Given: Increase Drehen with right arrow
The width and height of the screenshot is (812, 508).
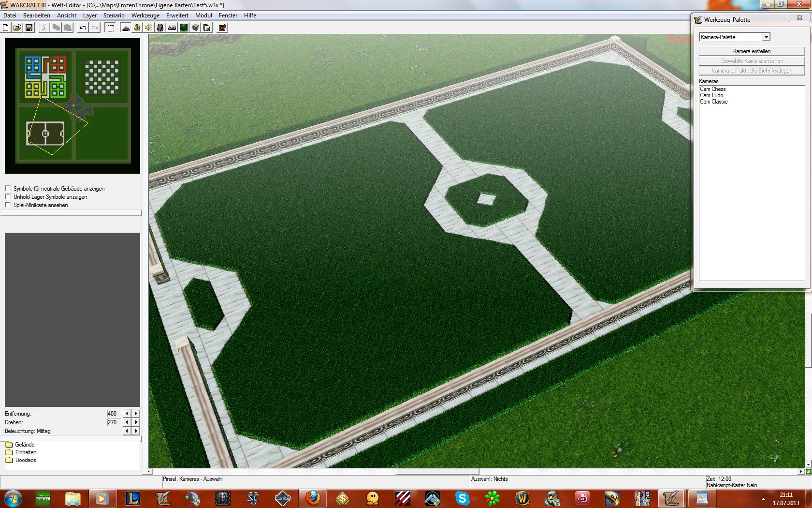Looking at the screenshot, I should click(136, 422).
